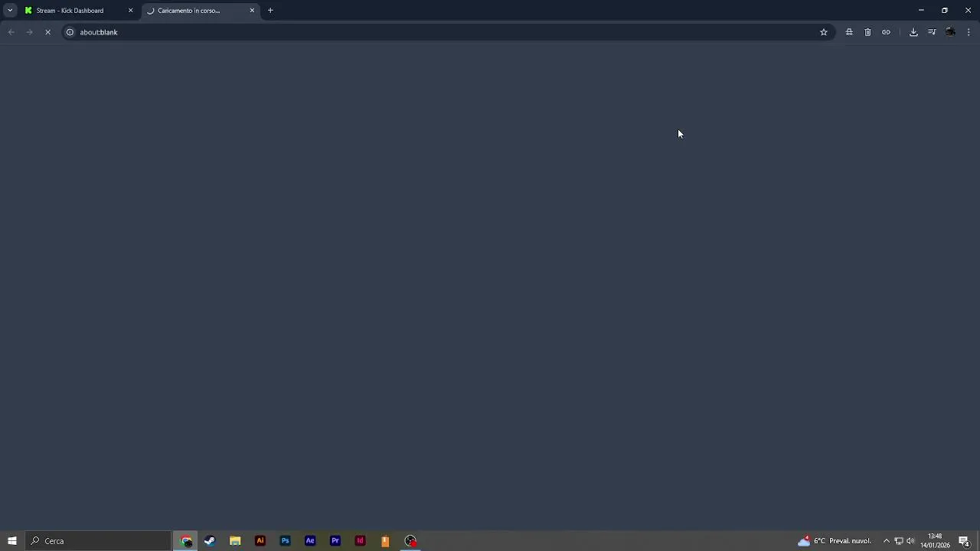980x551 pixels.
Task: Open a new browser tab
Action: pos(270,11)
